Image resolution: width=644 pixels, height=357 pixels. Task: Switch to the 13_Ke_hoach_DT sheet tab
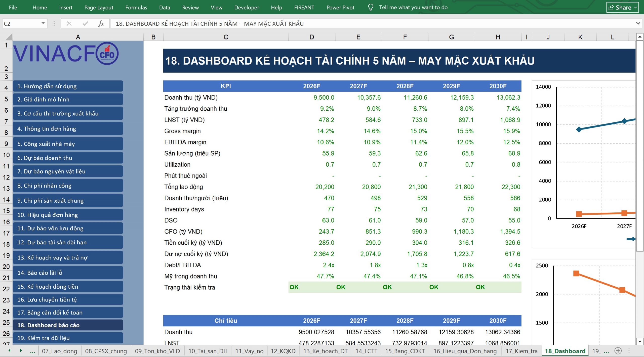[326, 351]
